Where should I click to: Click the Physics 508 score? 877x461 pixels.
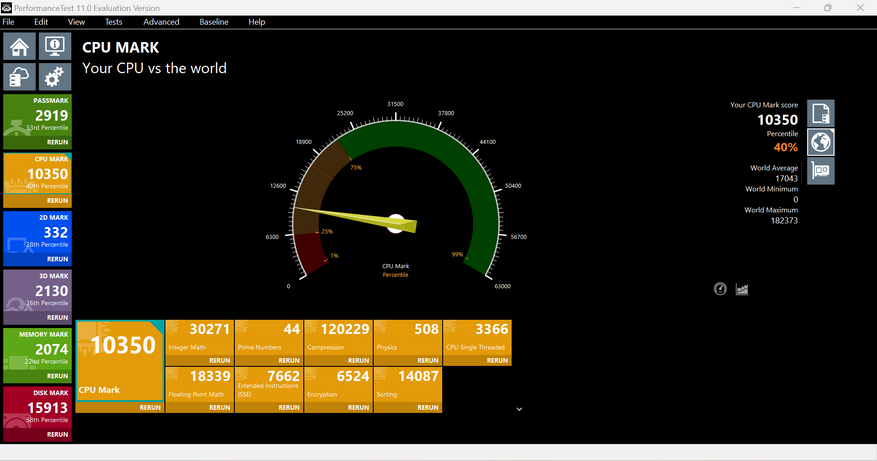click(x=426, y=329)
